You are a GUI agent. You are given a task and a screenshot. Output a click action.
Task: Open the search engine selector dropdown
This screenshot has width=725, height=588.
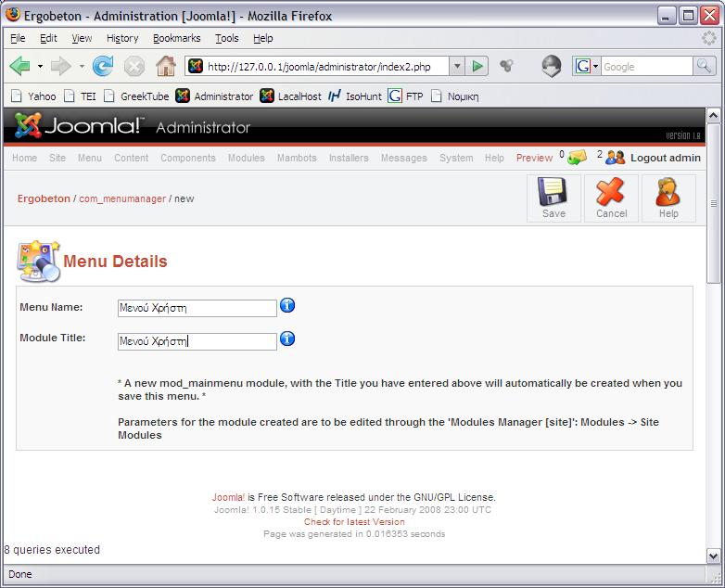click(595, 66)
